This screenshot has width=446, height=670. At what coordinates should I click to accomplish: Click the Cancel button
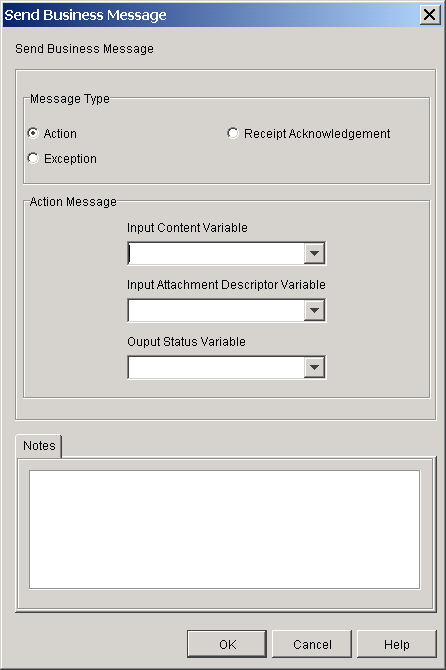point(312,644)
